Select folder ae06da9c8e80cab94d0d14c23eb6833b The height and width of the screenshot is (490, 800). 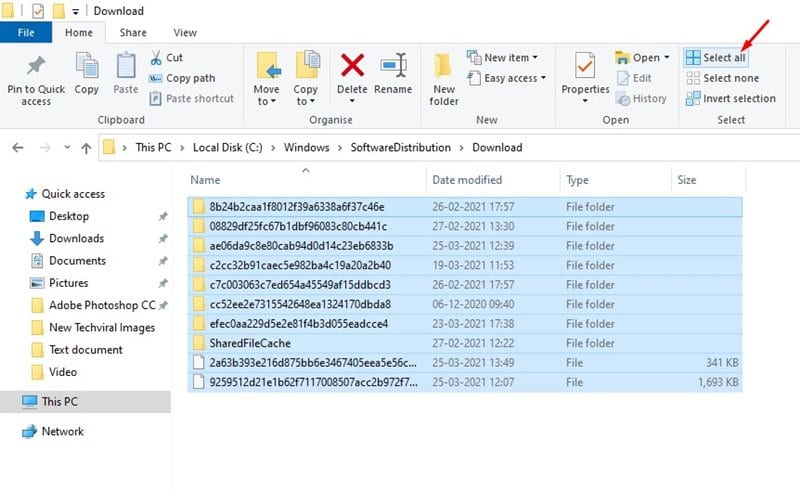(465, 246)
